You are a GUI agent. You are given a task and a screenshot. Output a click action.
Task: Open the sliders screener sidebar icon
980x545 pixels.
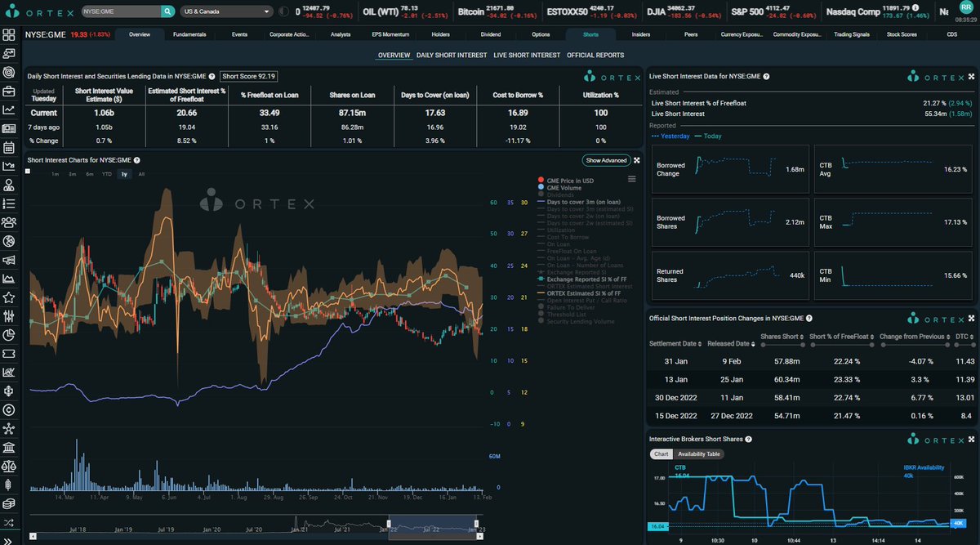[x=9, y=316]
